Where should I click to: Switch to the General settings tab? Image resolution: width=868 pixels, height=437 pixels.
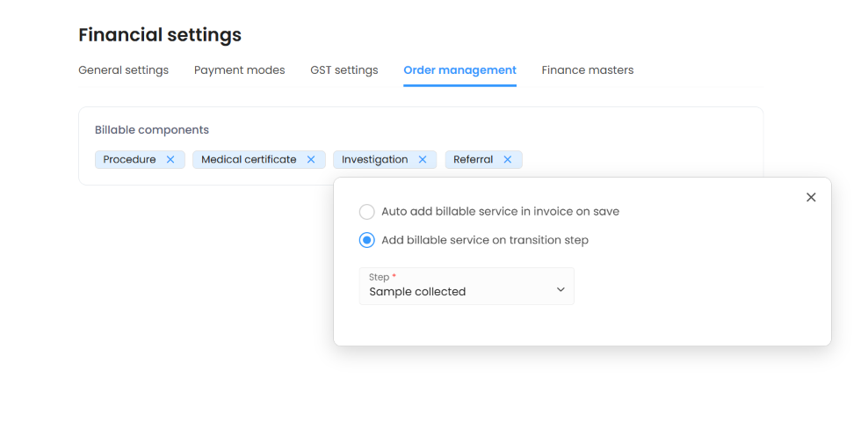[x=123, y=70]
